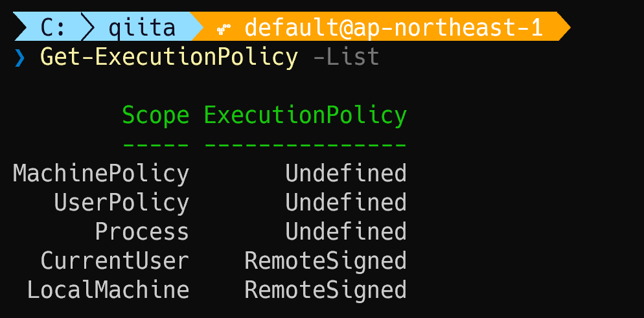
Task: Click the -List parameter
Action: [345, 57]
